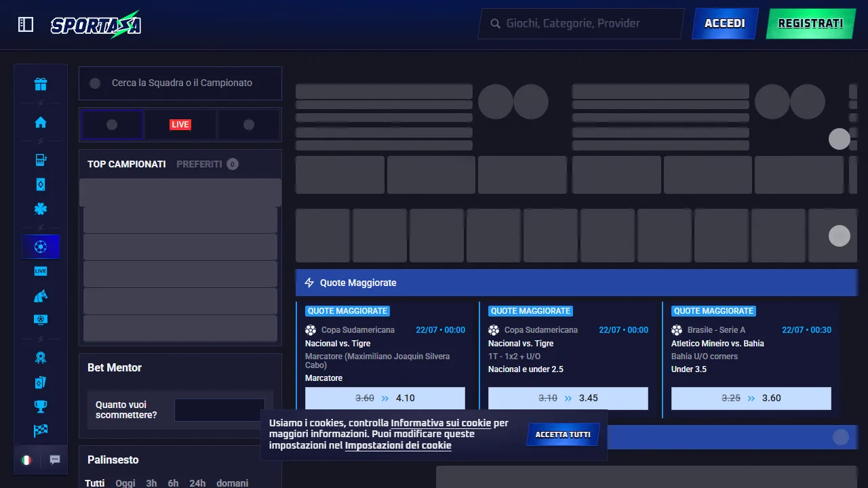This screenshot has height=488, width=868.
Task: Toggle the sidebar collapse icon next to logo
Action: pos(26,24)
